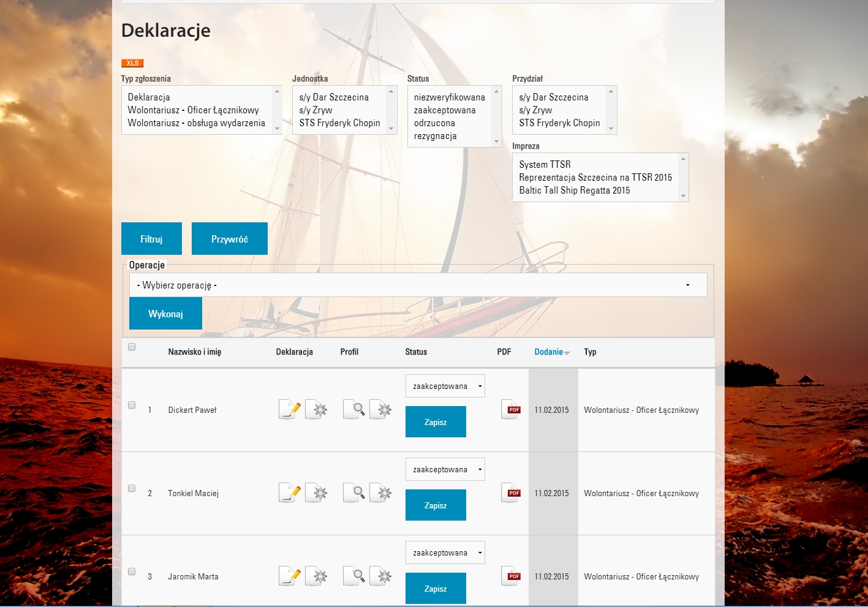Edit declaration for Dickert Paweł
868x607 pixels.
(290, 409)
